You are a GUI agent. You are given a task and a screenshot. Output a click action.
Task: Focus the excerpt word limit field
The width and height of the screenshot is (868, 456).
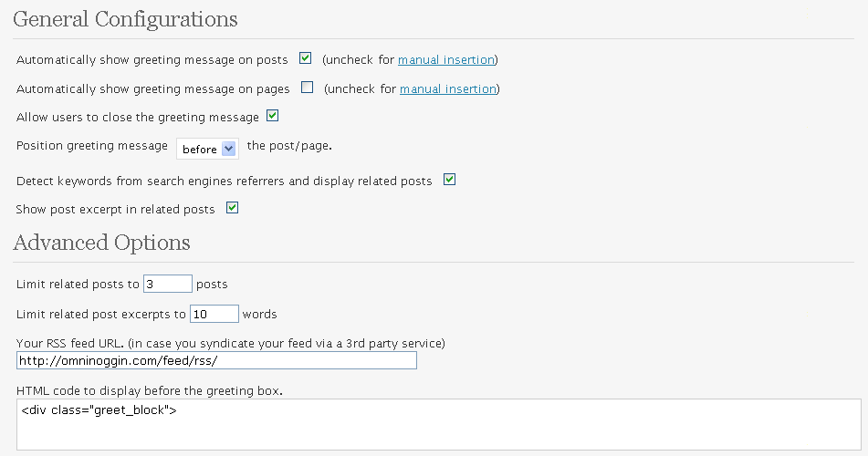[x=214, y=314]
